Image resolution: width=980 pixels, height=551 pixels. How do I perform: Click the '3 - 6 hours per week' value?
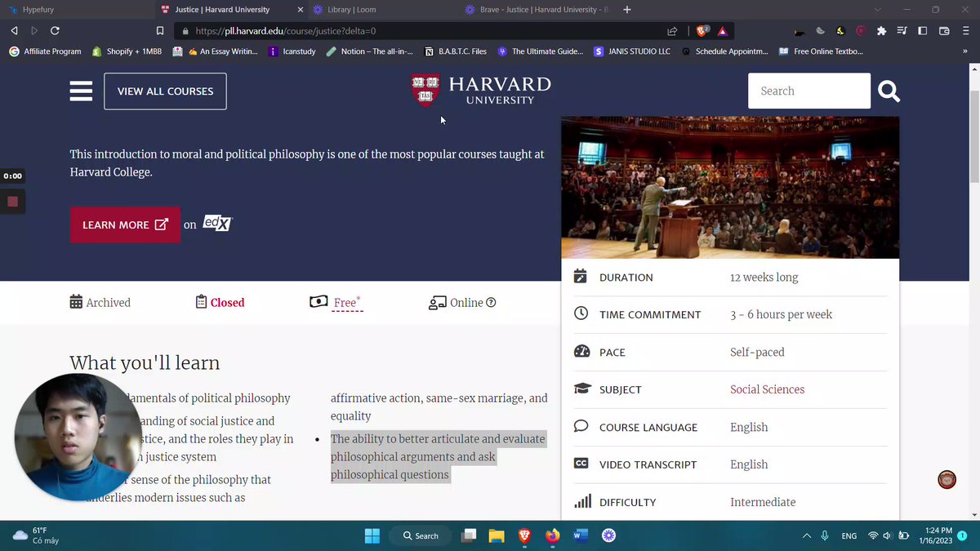point(782,315)
